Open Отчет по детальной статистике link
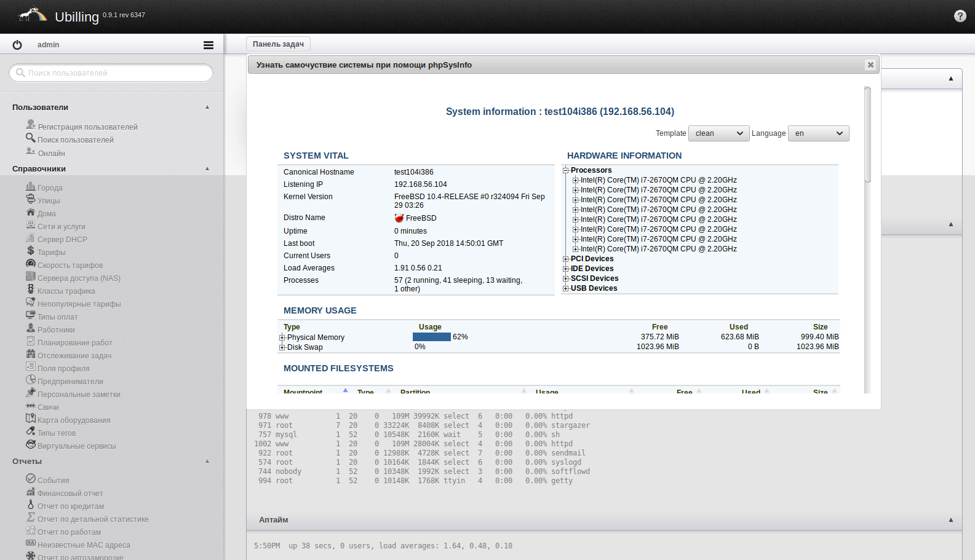This screenshot has height=560, width=975. (93, 519)
